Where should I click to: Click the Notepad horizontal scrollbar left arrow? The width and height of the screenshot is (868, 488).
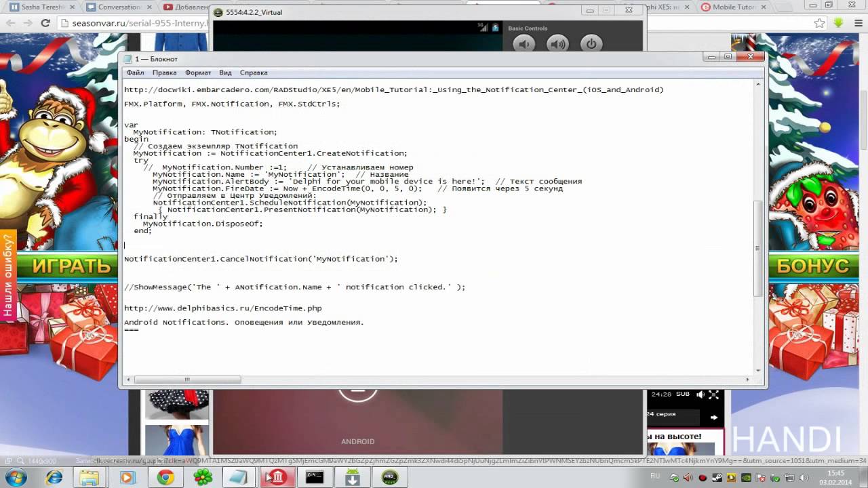click(x=128, y=380)
